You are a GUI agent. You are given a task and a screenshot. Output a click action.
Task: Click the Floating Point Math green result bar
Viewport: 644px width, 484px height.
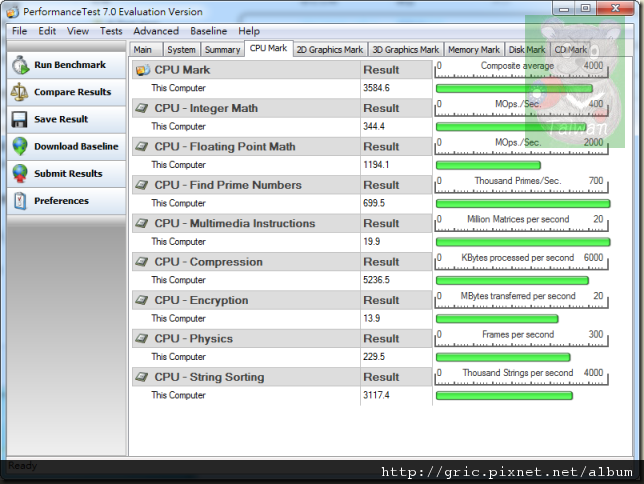pos(488,165)
